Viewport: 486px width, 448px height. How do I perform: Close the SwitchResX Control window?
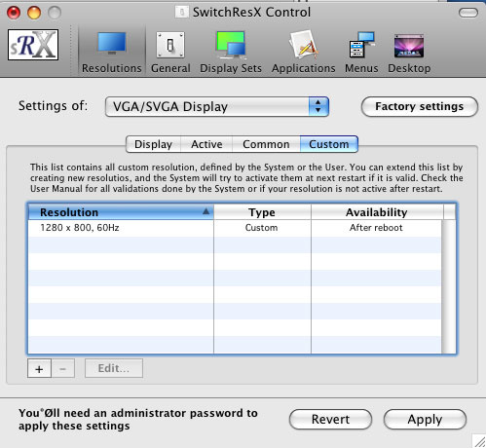[x=14, y=13]
